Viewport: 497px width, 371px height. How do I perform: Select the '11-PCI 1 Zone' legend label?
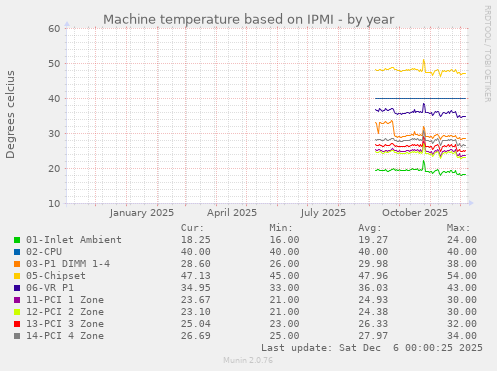[x=65, y=300]
